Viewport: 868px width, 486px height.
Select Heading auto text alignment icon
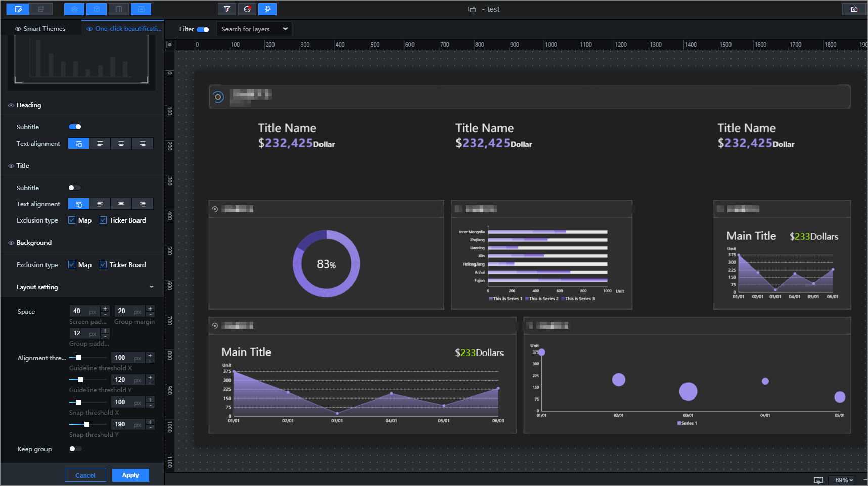79,144
